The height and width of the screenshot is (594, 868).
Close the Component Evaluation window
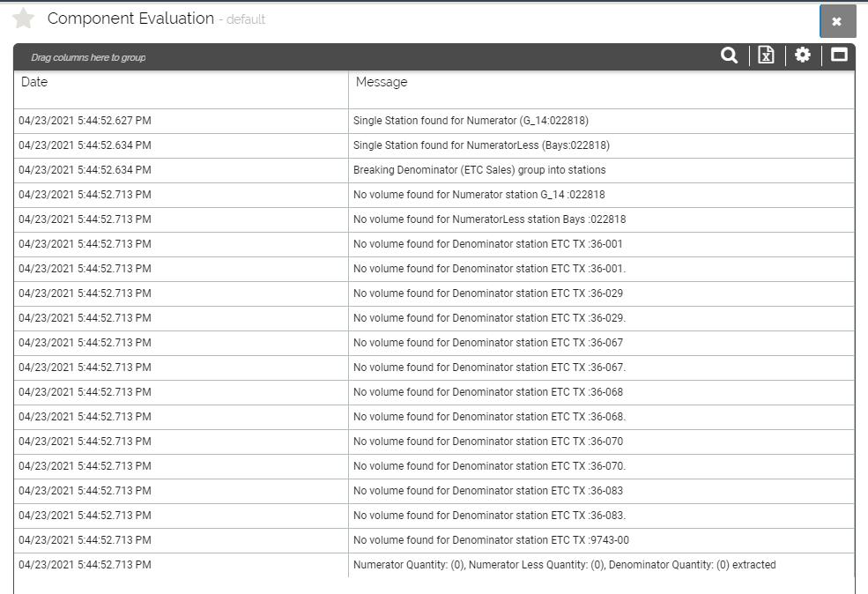(x=837, y=21)
